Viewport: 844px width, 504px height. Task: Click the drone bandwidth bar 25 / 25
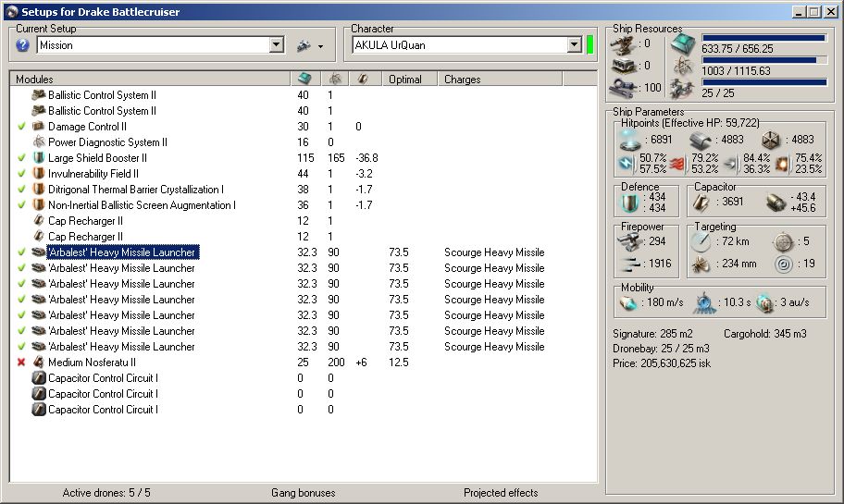click(764, 82)
